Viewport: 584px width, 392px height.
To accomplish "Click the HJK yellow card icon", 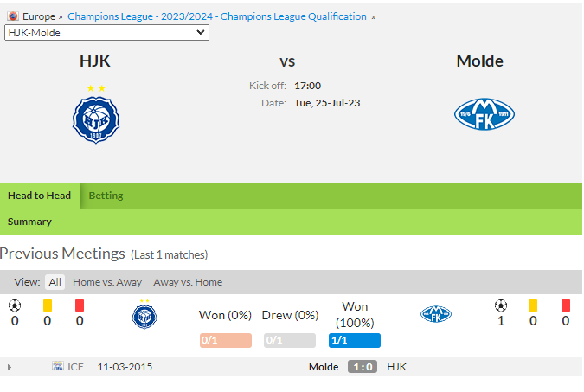I will (48, 305).
